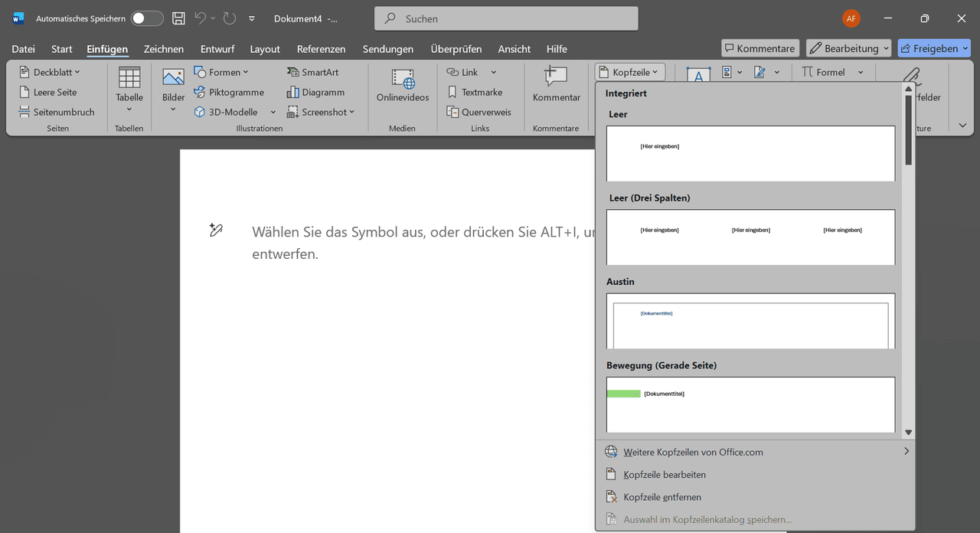The height and width of the screenshot is (533, 980).
Task: Switch to the Entwurf tab
Action: click(217, 48)
